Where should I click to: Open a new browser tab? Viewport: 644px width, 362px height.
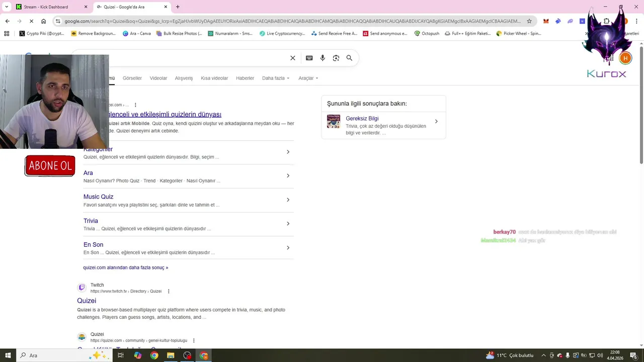(178, 7)
